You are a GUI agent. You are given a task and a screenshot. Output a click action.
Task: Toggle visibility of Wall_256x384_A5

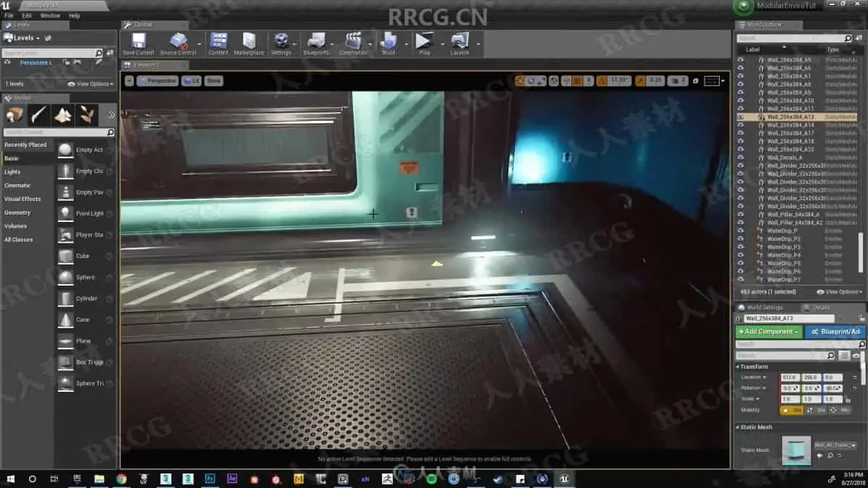click(740, 59)
